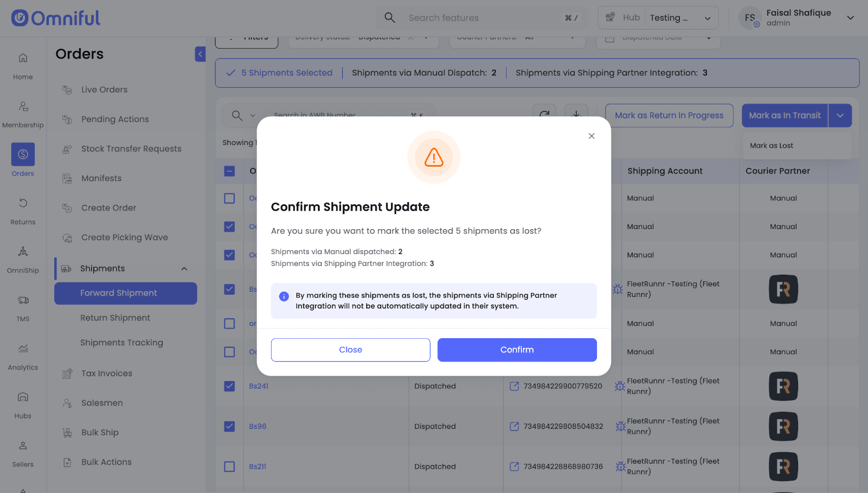The width and height of the screenshot is (868, 493).
Task: Collapse the Orders panel with arrow icon
Action: tap(200, 54)
